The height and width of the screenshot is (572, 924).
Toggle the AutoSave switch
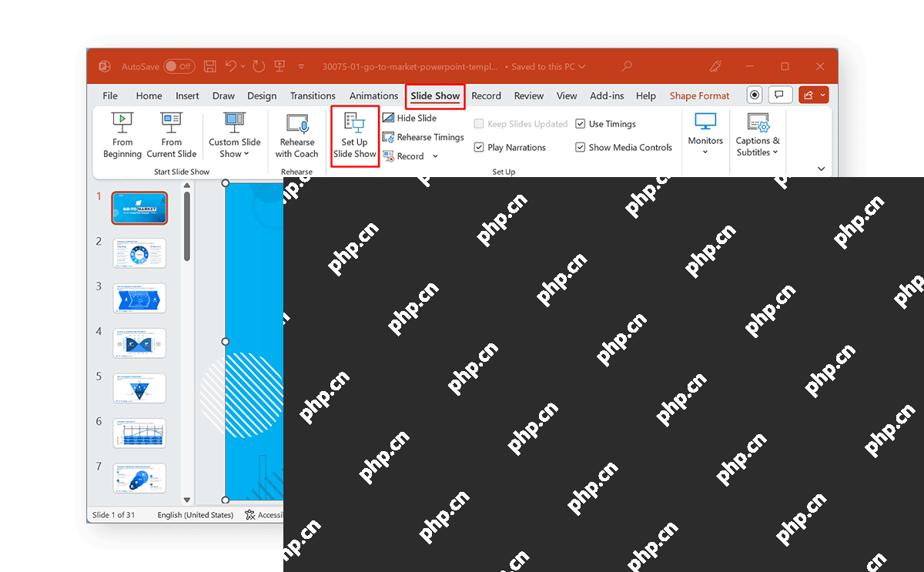pos(178,67)
